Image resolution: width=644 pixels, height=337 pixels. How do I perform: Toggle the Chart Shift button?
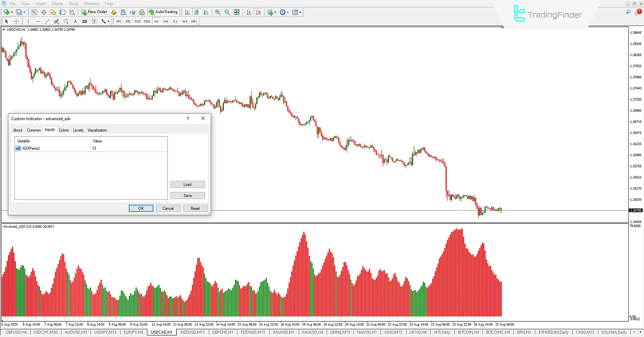[258, 12]
